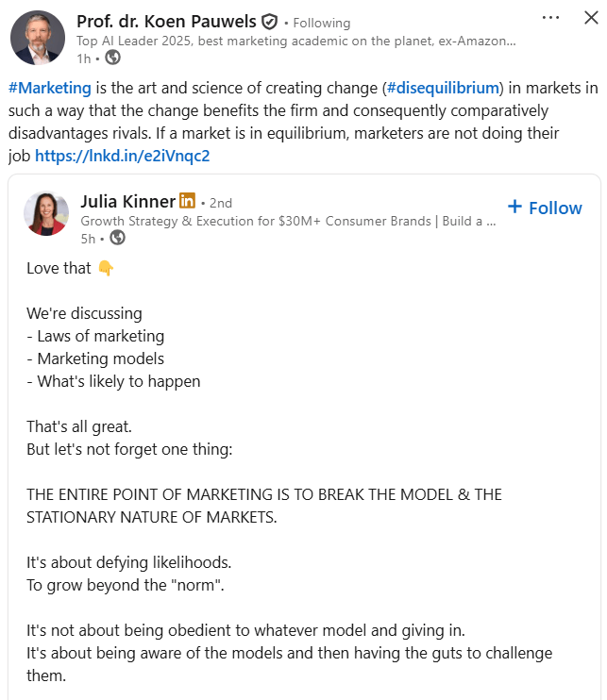Screen dimensions: 607x700
Task: Open Koen Pauwels' profile photo
Action: (38, 37)
